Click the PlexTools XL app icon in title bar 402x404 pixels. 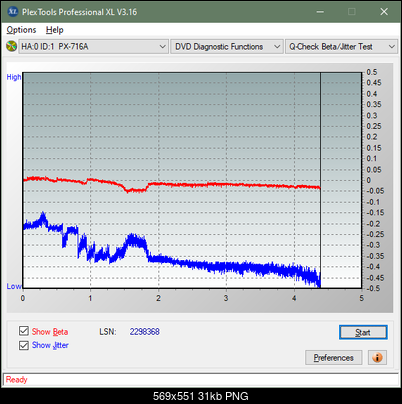tap(13, 12)
